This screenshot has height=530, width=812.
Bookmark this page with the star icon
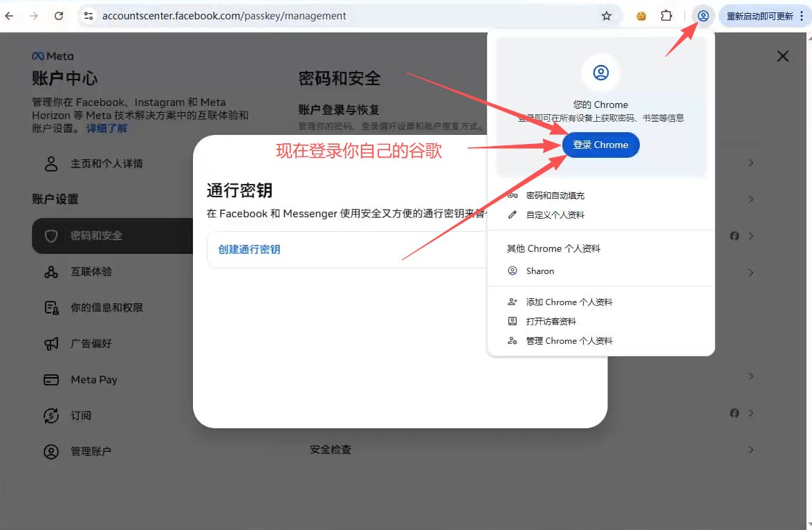(607, 16)
